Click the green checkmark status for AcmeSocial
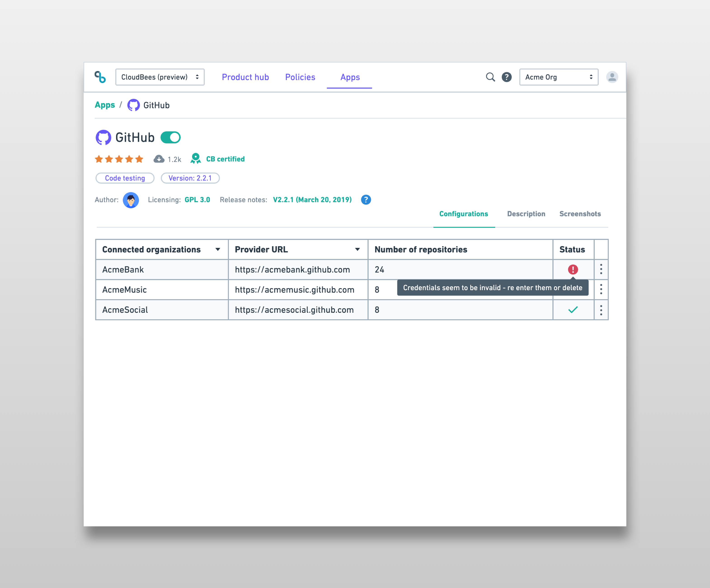 pos(573,310)
